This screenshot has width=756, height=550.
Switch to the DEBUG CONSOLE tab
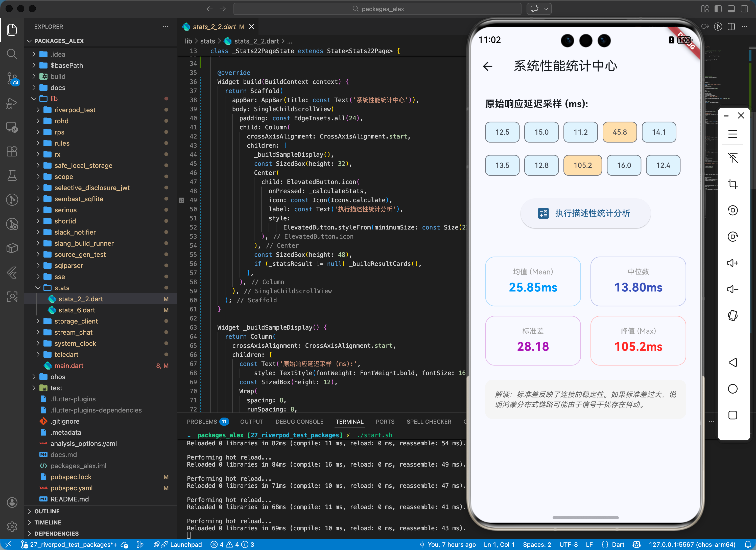pyautogui.click(x=299, y=422)
